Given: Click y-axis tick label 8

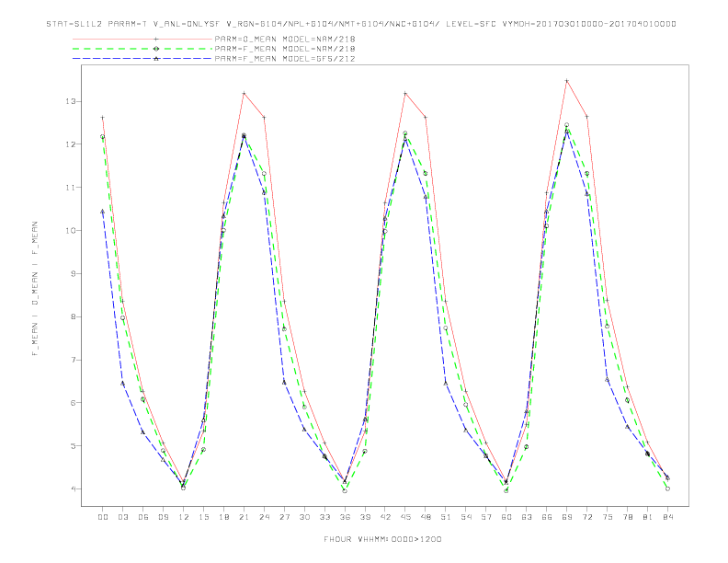Looking at the screenshot, I should click(x=74, y=316).
